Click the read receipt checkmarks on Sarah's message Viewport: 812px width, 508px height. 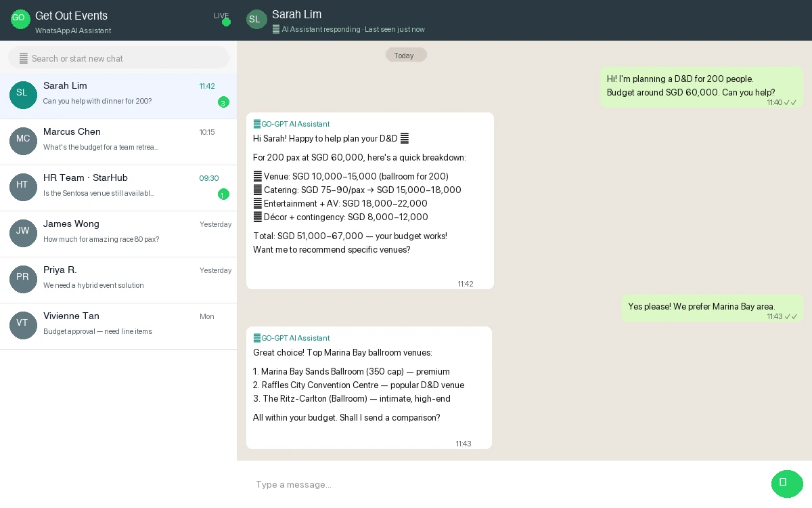[791, 102]
